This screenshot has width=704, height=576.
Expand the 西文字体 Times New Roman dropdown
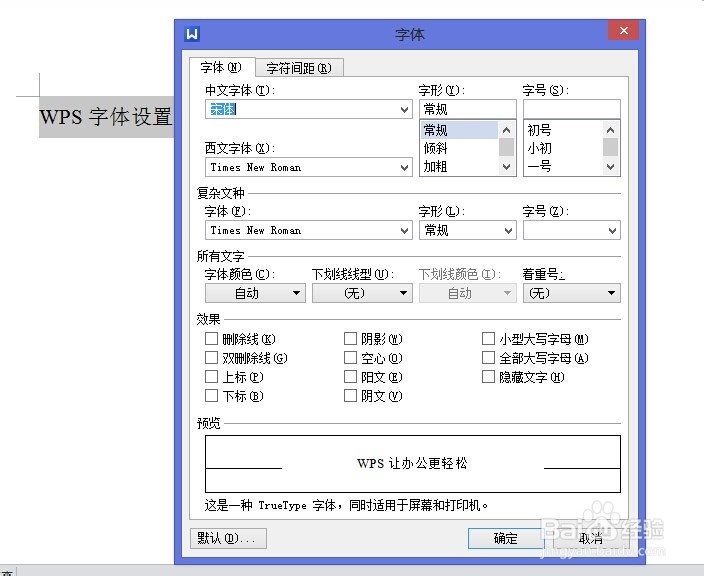click(x=404, y=167)
